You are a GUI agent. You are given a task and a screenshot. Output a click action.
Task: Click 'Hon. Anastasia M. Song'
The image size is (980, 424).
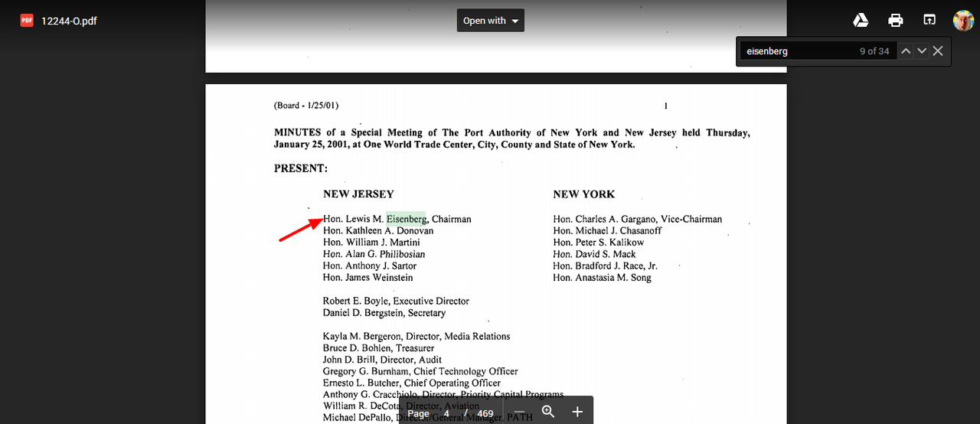[602, 278]
